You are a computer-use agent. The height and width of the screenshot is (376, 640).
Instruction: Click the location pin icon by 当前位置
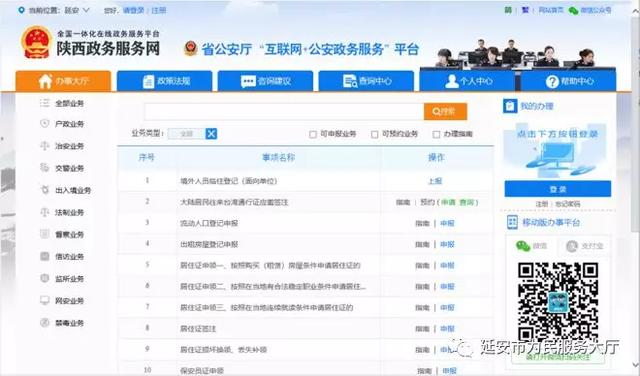point(22,10)
